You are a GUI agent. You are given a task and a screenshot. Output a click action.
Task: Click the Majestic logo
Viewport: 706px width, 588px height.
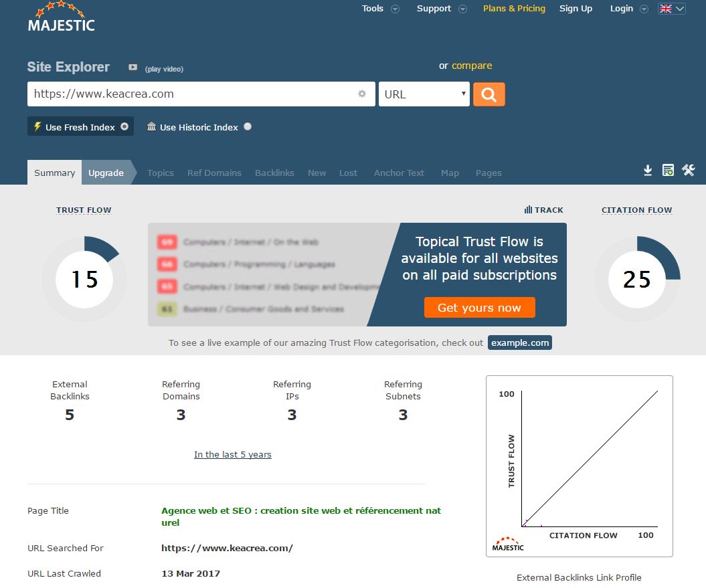tap(61, 17)
